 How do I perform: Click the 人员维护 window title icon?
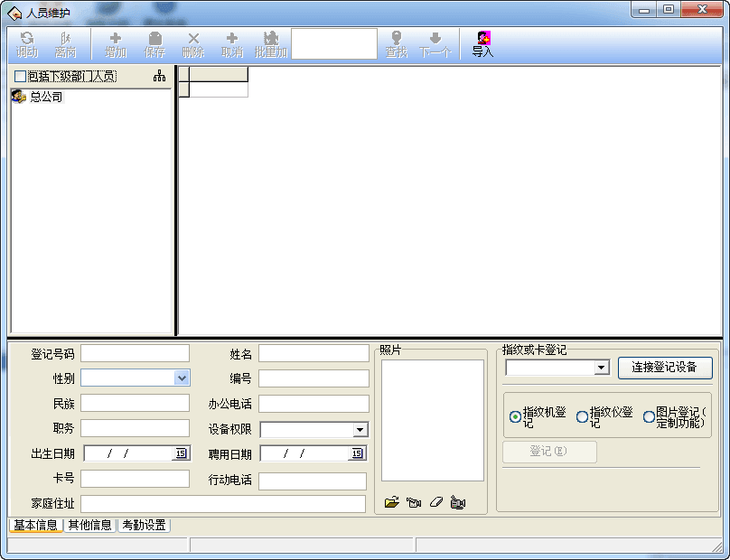pyautogui.click(x=14, y=14)
